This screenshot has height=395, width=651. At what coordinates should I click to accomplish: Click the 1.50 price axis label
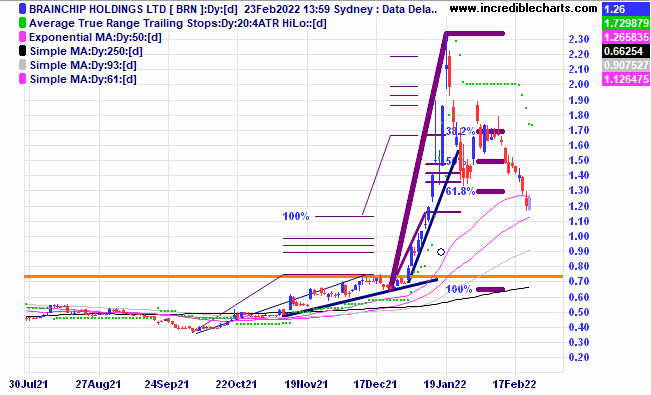[579, 160]
